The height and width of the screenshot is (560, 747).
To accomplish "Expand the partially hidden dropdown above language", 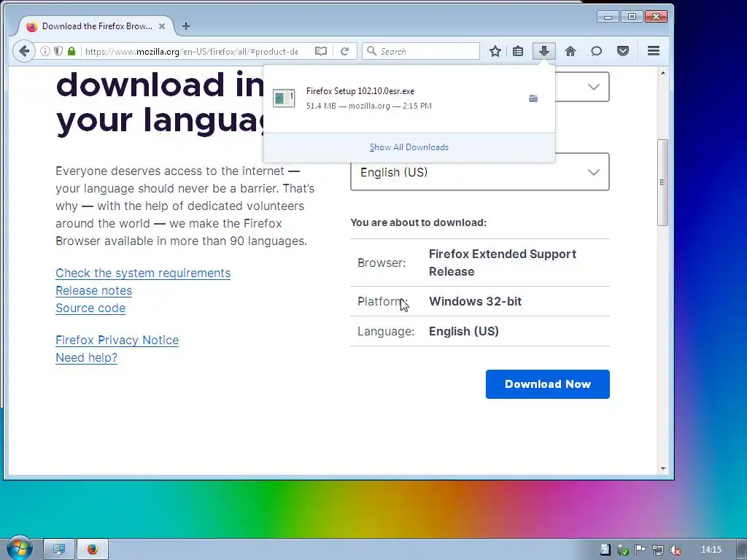I will 582,87.
